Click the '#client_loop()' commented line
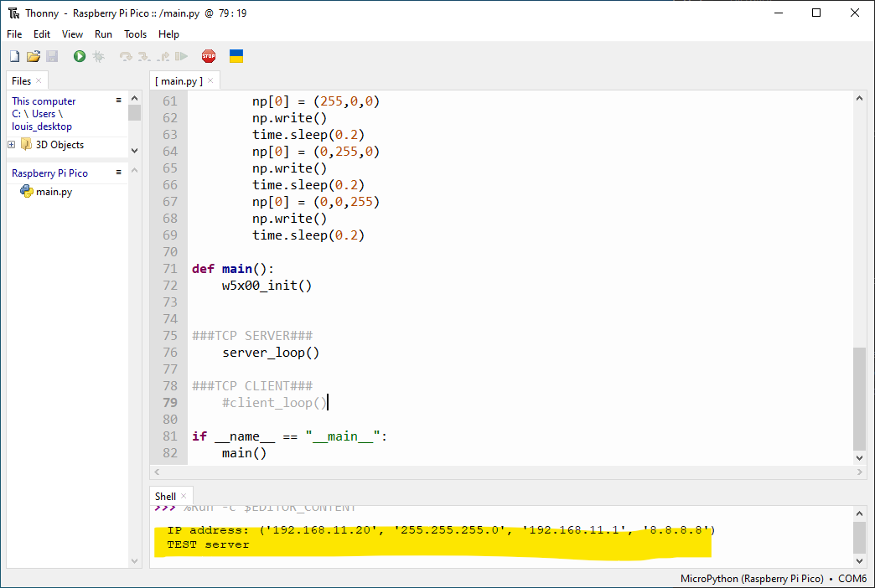The image size is (875, 588). coord(275,403)
